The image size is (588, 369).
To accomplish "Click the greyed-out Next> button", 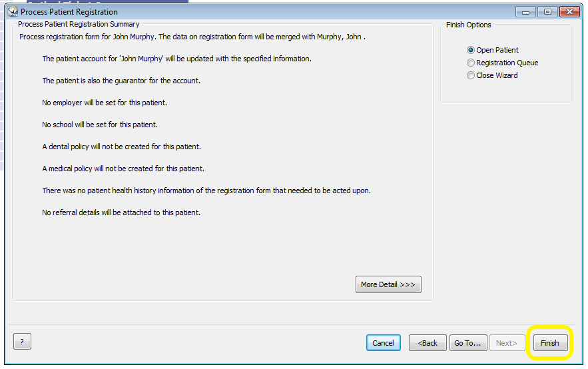I will (507, 343).
